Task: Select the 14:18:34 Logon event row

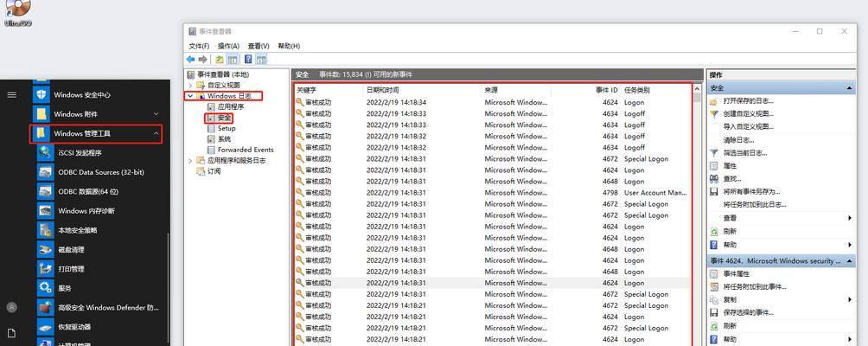Action: (x=492, y=102)
